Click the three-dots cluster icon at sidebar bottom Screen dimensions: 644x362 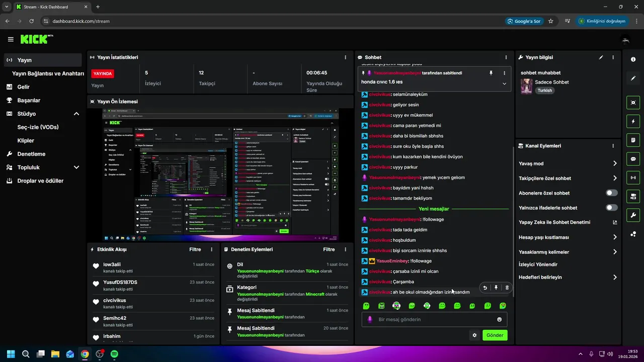[633, 234]
